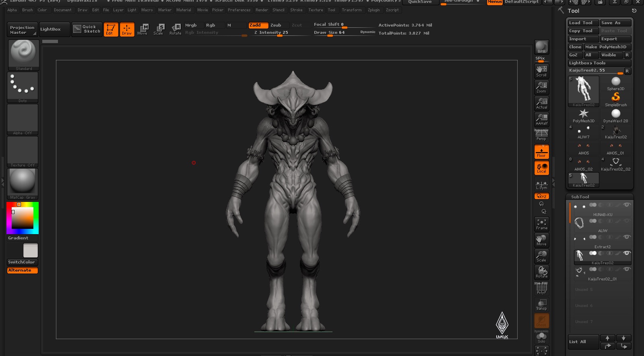Open the Zplugin menu

click(x=374, y=10)
